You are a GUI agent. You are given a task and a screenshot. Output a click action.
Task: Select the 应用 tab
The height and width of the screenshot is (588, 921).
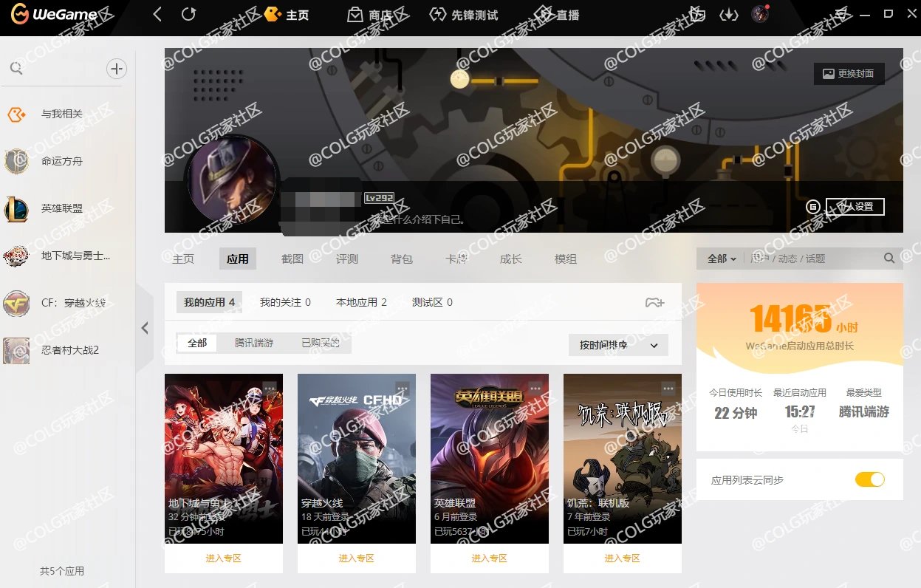point(238,259)
